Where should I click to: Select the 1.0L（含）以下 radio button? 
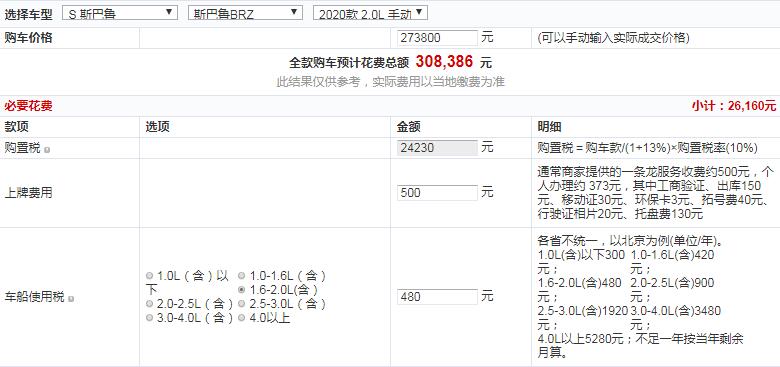150,275
